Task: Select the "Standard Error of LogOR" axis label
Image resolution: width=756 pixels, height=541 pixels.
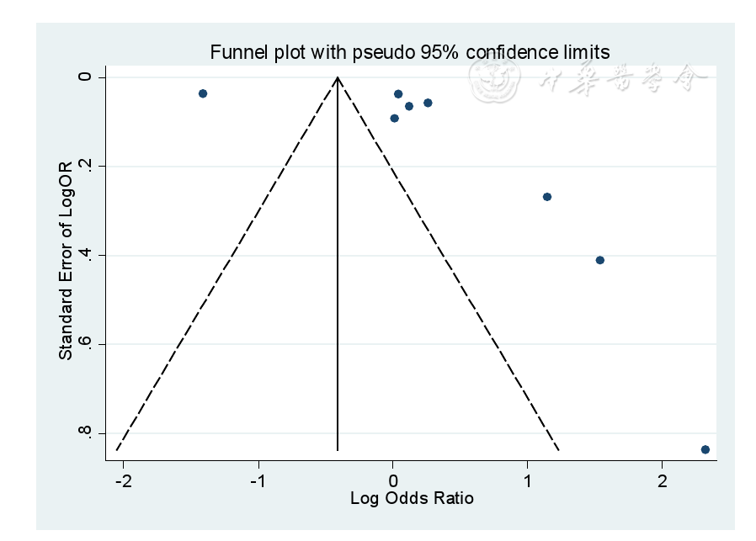Action: tap(65, 263)
